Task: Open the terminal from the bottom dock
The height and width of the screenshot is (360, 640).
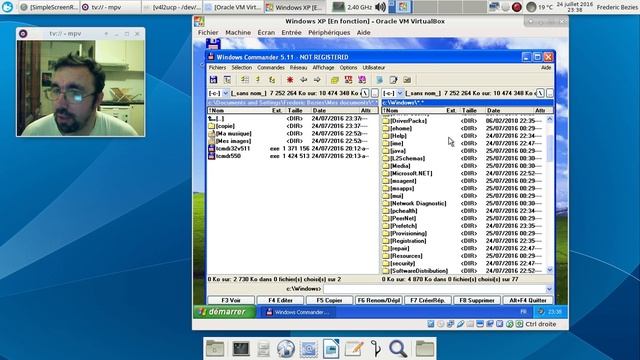Action: point(241,349)
